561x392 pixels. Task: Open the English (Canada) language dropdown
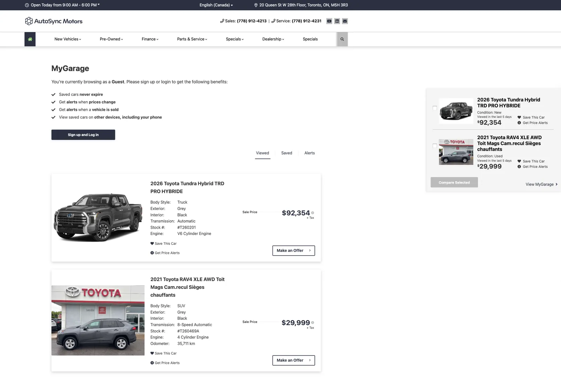[x=216, y=5]
